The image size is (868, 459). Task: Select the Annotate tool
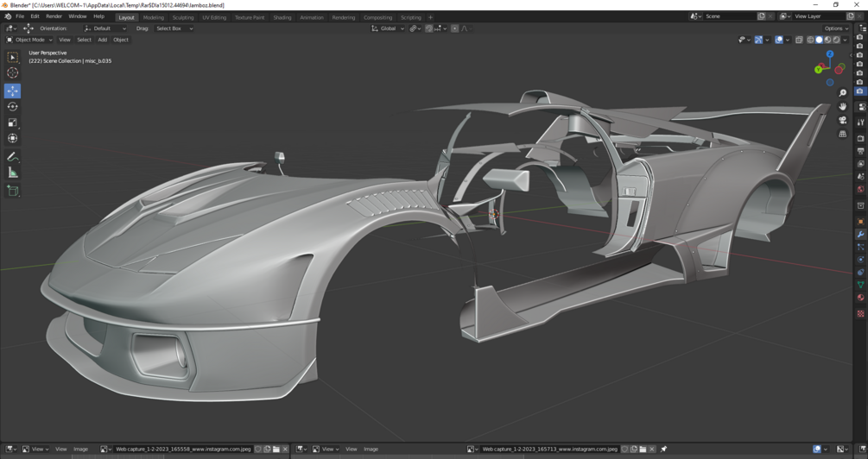(x=12, y=157)
